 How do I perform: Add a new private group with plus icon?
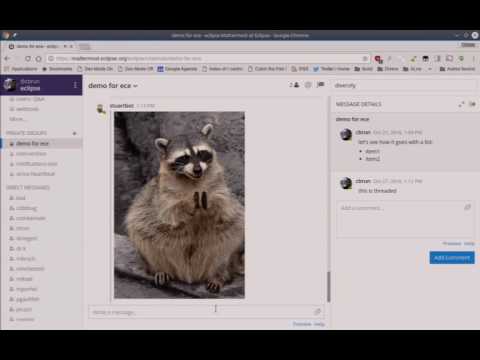pyautogui.click(x=74, y=133)
